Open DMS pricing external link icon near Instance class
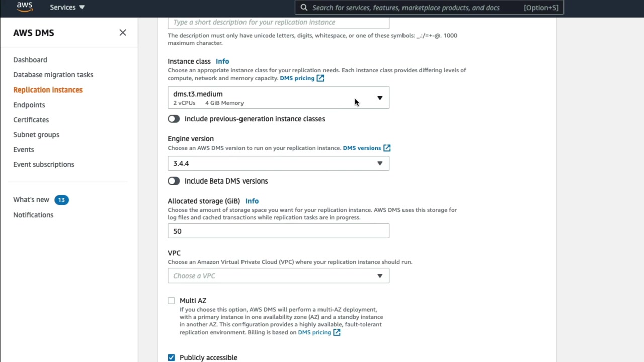The width and height of the screenshot is (644, 362). point(320,78)
